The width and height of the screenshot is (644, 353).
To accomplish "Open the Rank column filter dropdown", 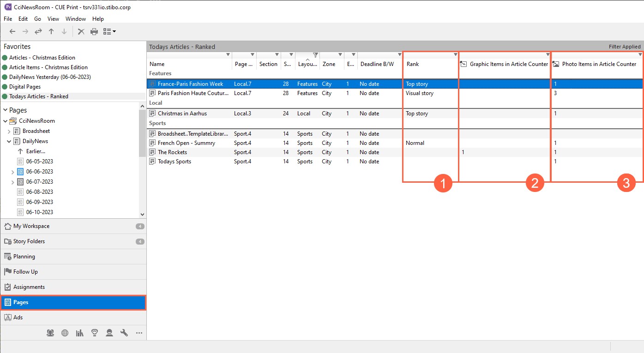I will click(x=455, y=55).
